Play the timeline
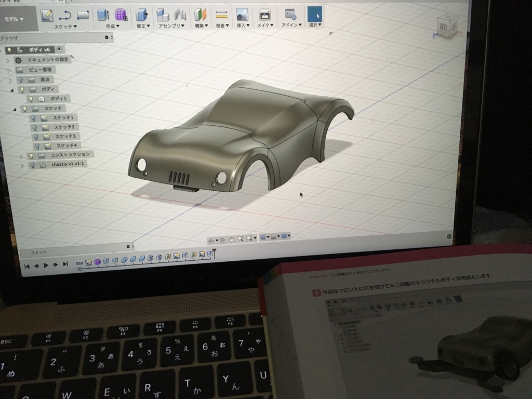 tap(46, 265)
